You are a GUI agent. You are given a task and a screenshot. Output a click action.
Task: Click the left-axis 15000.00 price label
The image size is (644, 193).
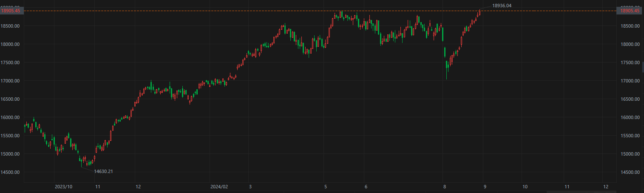point(11,154)
